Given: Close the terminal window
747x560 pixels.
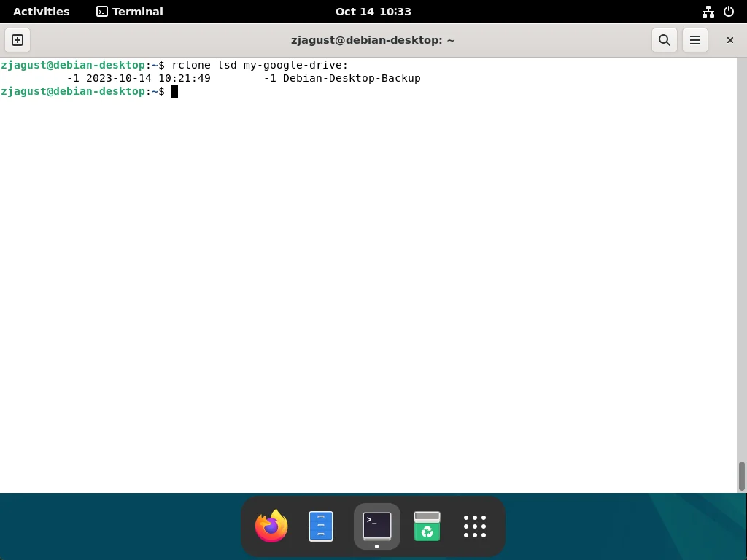Looking at the screenshot, I should (729, 40).
